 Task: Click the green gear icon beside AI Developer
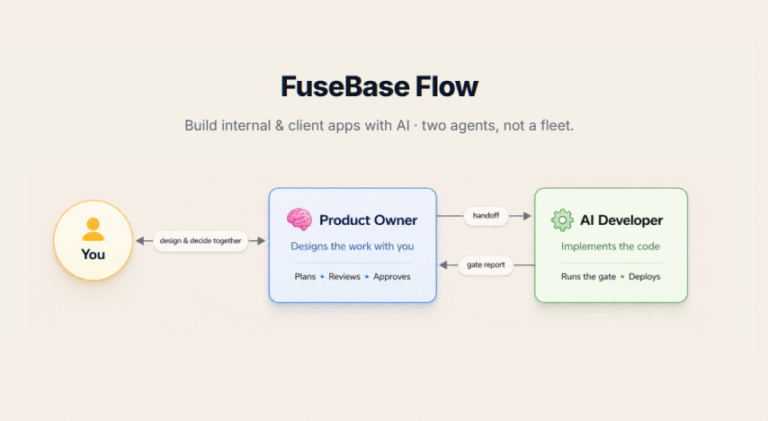562,220
